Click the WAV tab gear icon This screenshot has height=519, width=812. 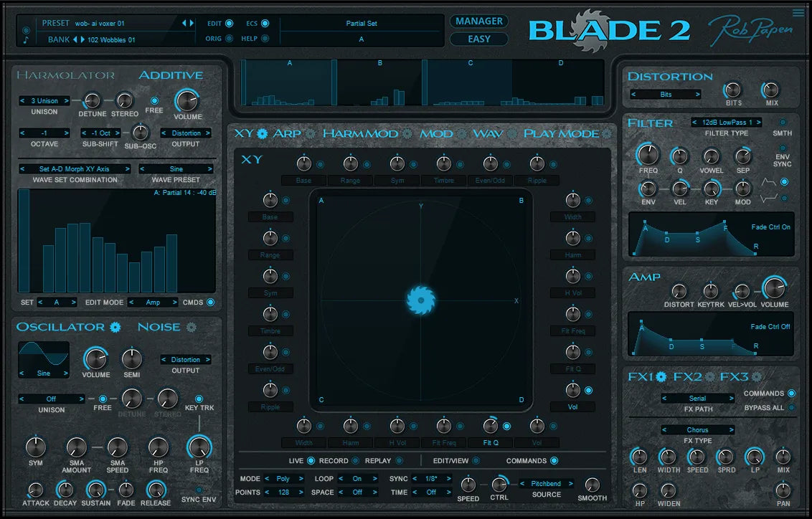[512, 133]
